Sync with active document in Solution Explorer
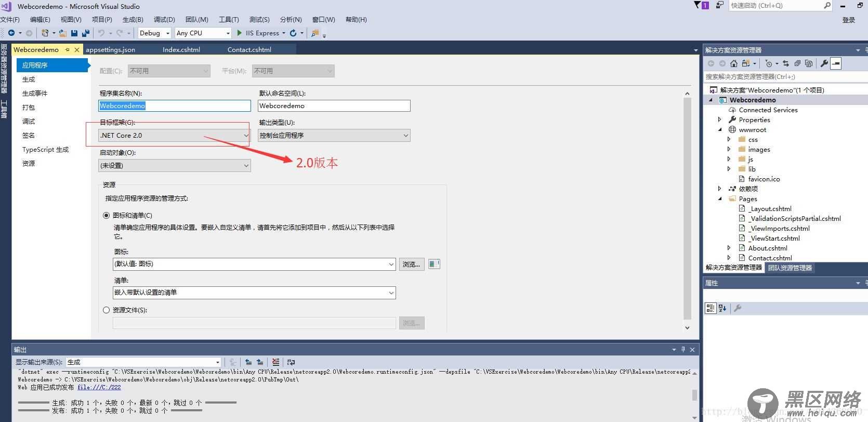 pos(786,63)
